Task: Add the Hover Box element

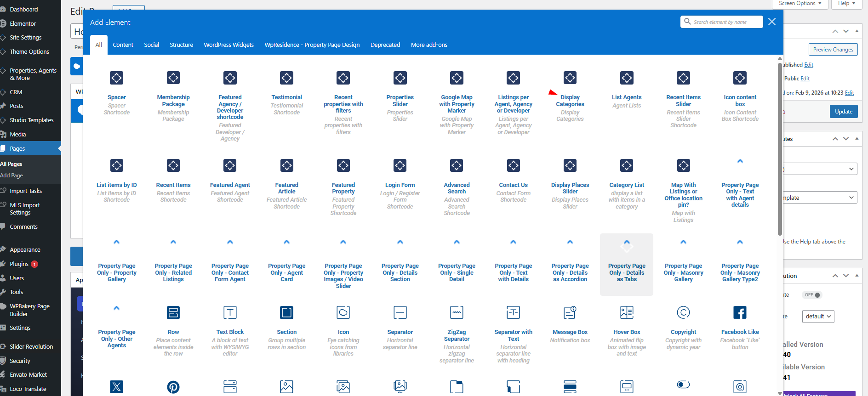Action: pyautogui.click(x=627, y=313)
